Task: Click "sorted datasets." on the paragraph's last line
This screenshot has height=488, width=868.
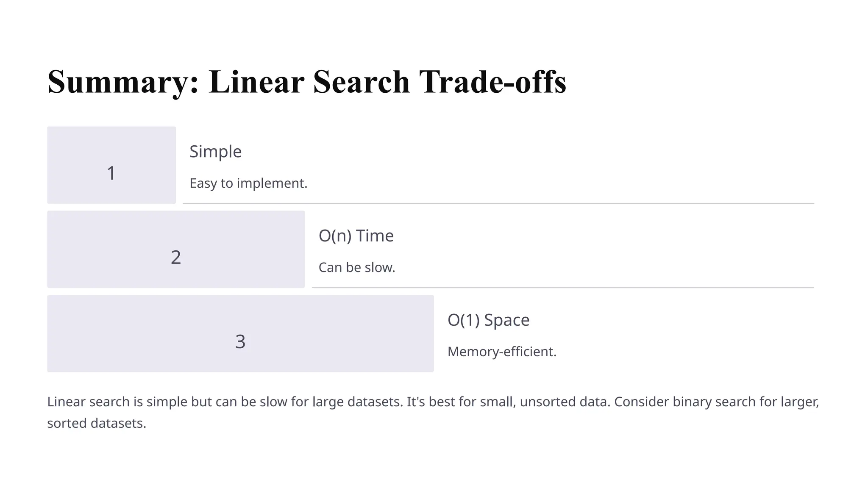Action: pos(97,424)
